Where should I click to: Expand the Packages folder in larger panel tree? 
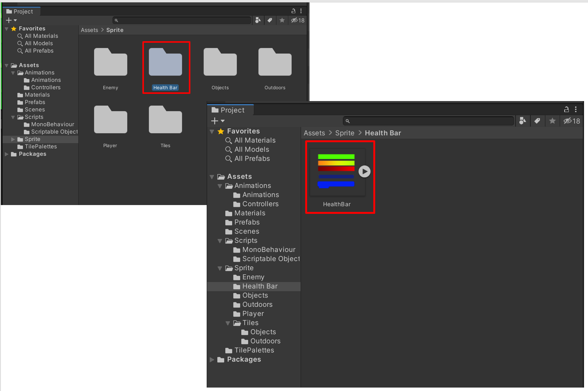coord(212,359)
